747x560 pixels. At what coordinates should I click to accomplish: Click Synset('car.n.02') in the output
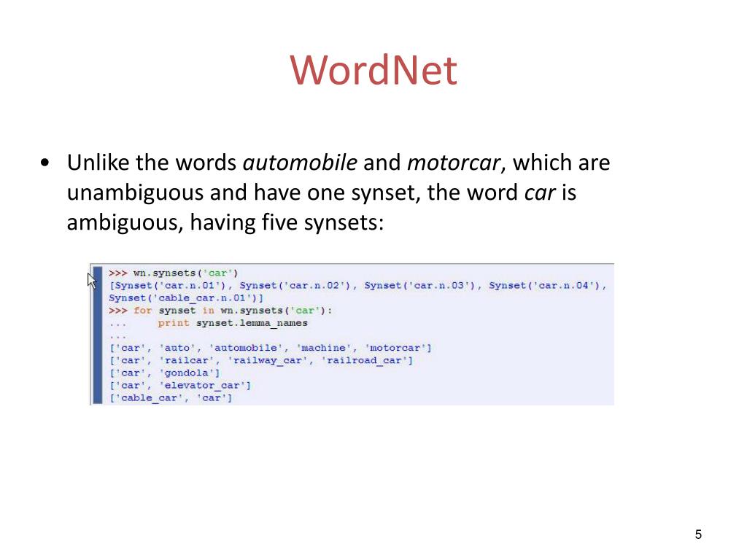point(295,285)
